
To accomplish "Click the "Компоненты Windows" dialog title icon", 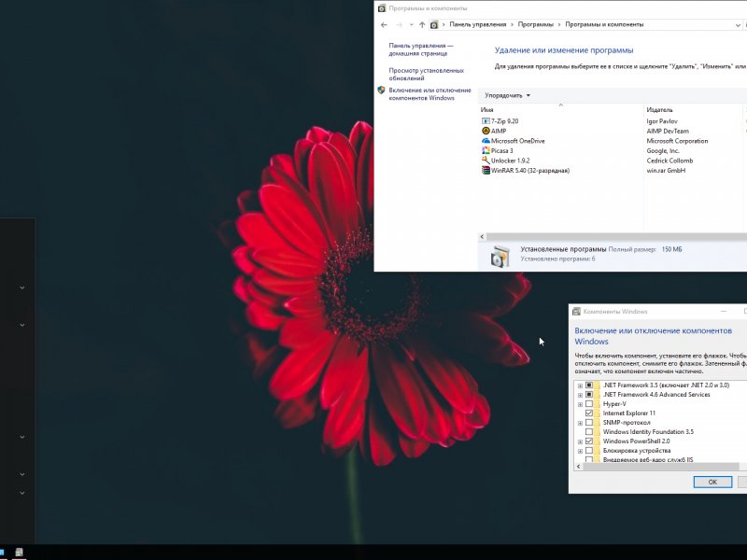I will pos(576,312).
